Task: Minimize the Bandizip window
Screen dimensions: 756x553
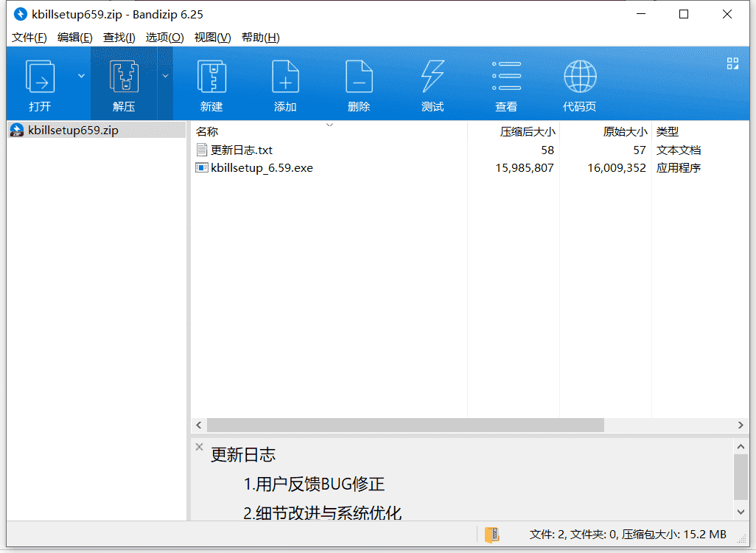Action: pos(641,14)
